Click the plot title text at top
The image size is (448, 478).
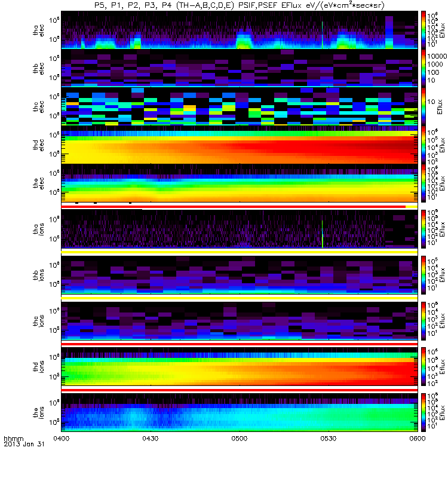pos(240,5)
